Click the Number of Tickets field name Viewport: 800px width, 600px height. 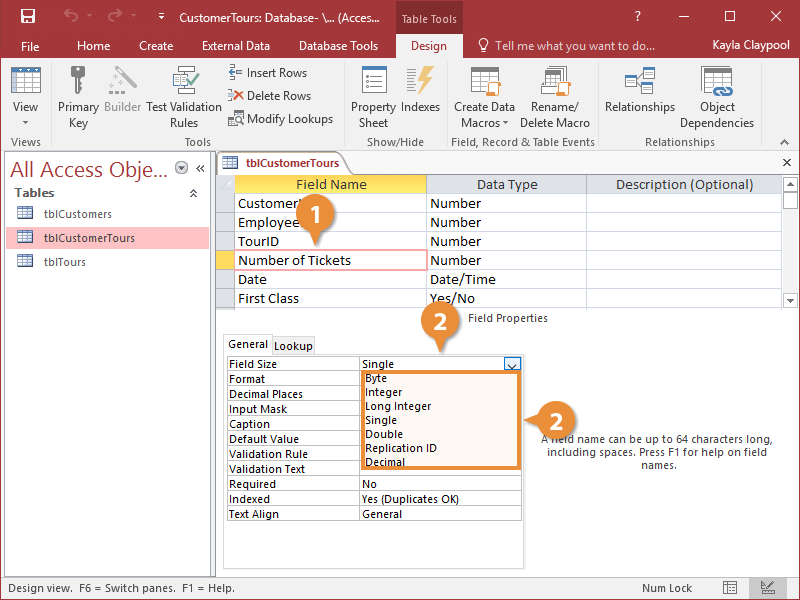[294, 261]
